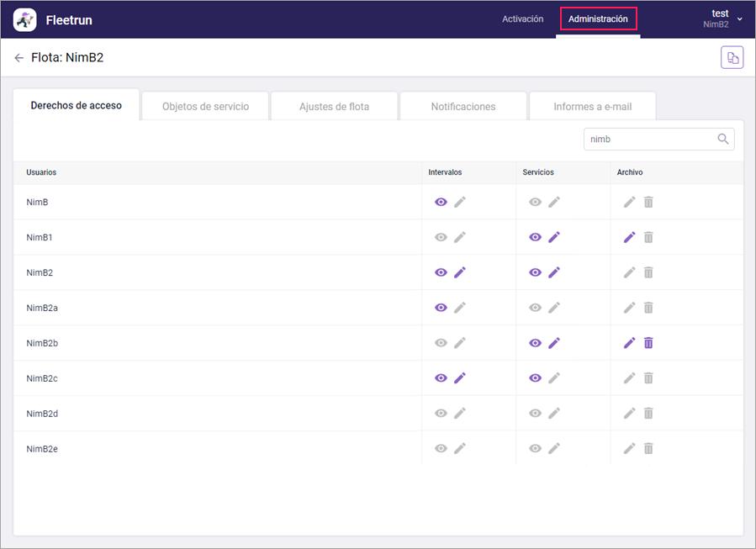The image size is (756, 549).
Task: Open the Notificaciones tab
Action: click(463, 107)
